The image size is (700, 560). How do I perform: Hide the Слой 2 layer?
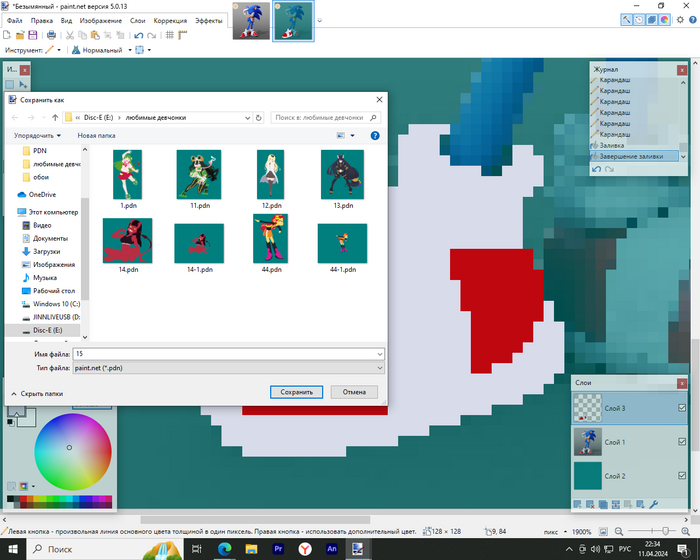(682, 476)
